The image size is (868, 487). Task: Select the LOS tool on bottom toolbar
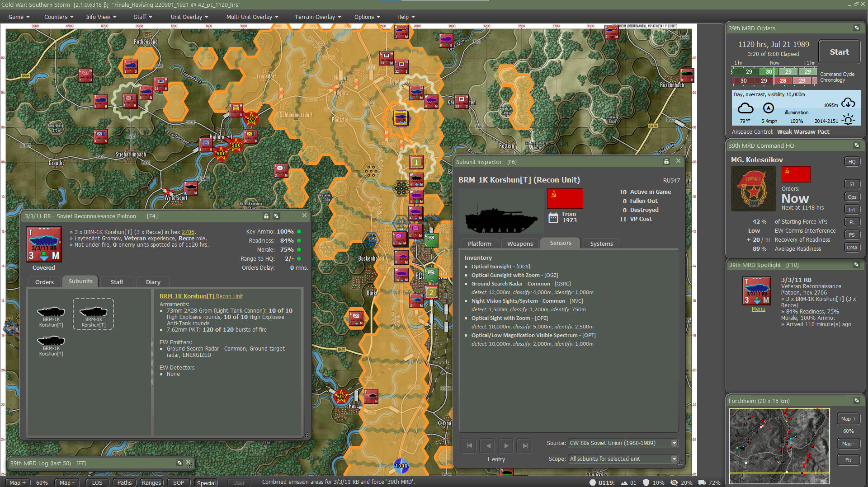point(97,482)
